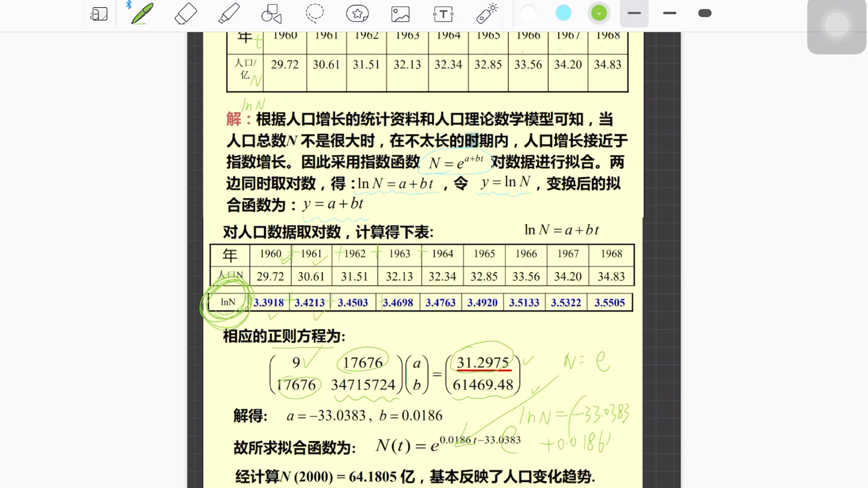This screenshot has height=488, width=868.
Task: Select the Pen tool
Action: (142, 13)
